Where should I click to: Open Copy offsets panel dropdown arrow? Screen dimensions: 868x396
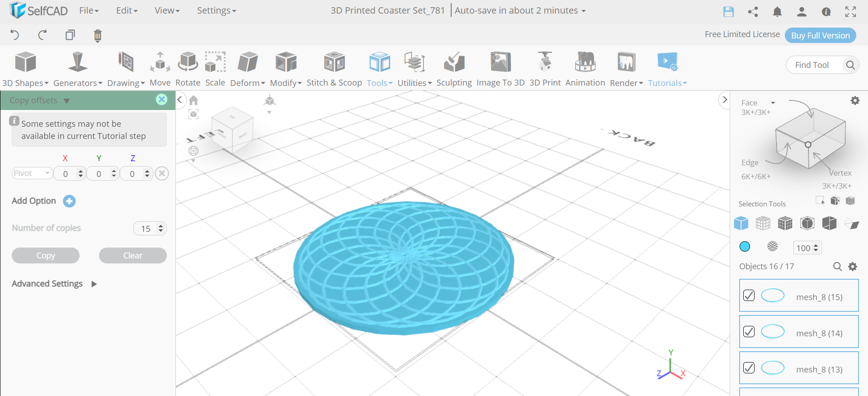pyautogui.click(x=66, y=101)
